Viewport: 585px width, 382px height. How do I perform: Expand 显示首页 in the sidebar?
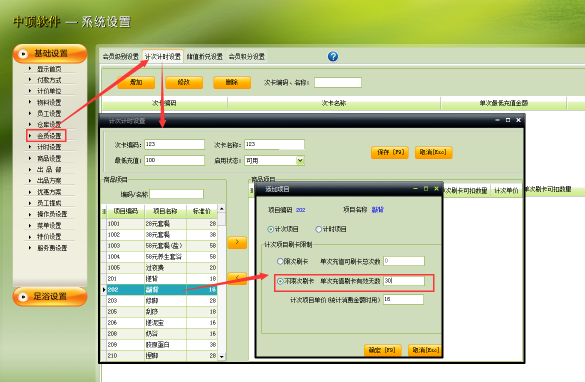tap(49, 69)
